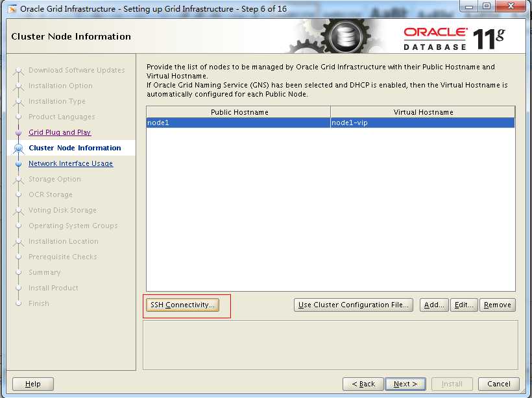This screenshot has height=398, width=532.
Task: Select the node1-vip virtual hostname cell
Action: (x=422, y=123)
